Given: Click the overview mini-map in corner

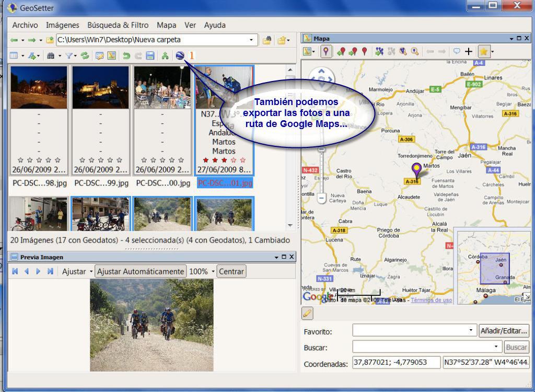Looking at the screenshot, I should click(494, 268).
